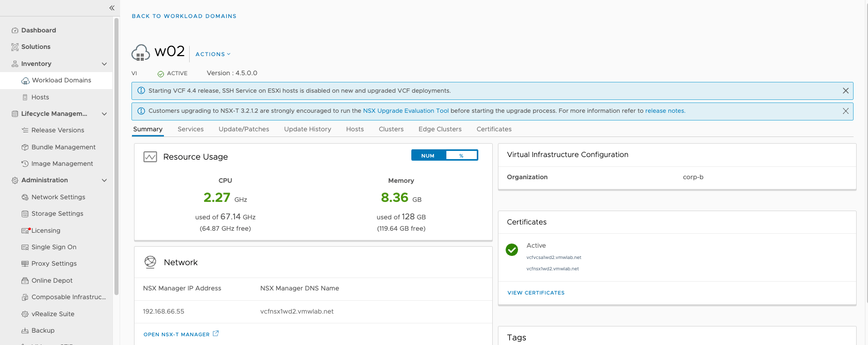Open the NSX Upgrade Evaluation Tool link
The width and height of the screenshot is (868, 345).
click(x=406, y=111)
